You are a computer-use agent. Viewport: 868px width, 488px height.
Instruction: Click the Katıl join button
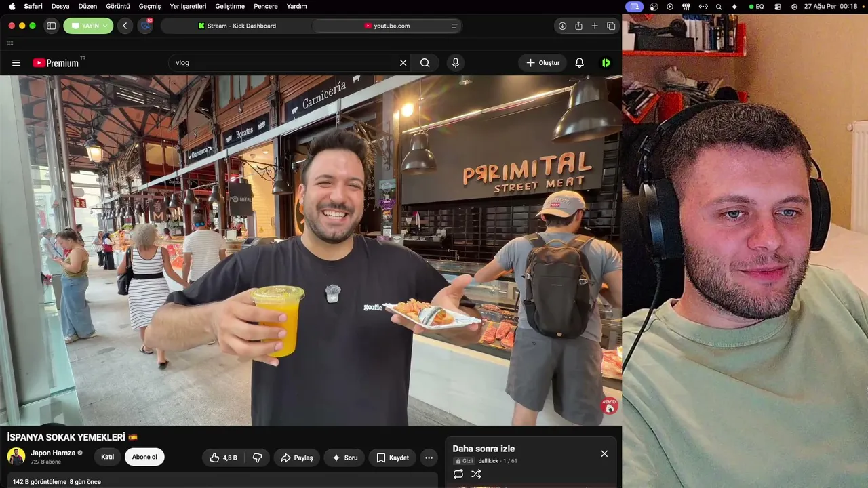coord(107,457)
